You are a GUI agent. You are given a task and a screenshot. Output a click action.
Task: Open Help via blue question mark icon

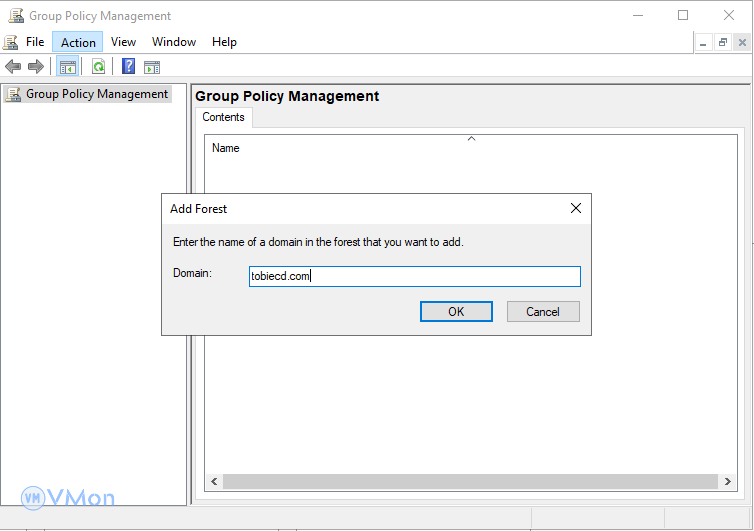pyautogui.click(x=128, y=67)
